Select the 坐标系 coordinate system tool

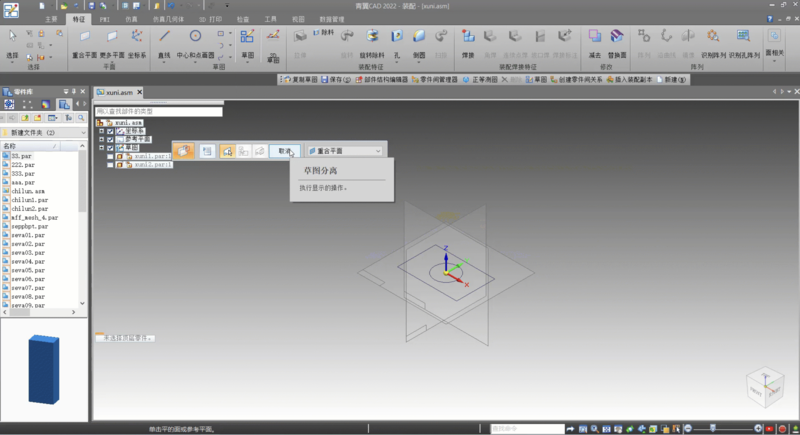point(138,39)
